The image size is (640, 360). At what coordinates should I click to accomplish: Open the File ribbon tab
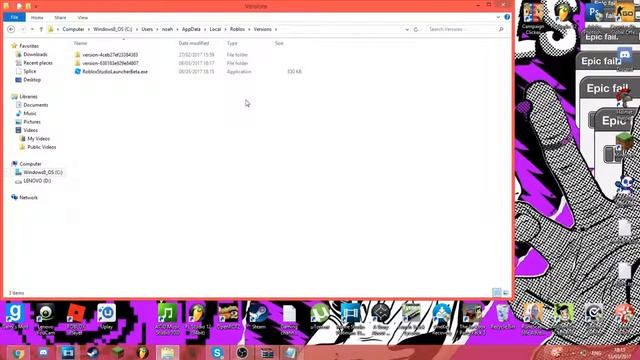pyautogui.click(x=14, y=18)
